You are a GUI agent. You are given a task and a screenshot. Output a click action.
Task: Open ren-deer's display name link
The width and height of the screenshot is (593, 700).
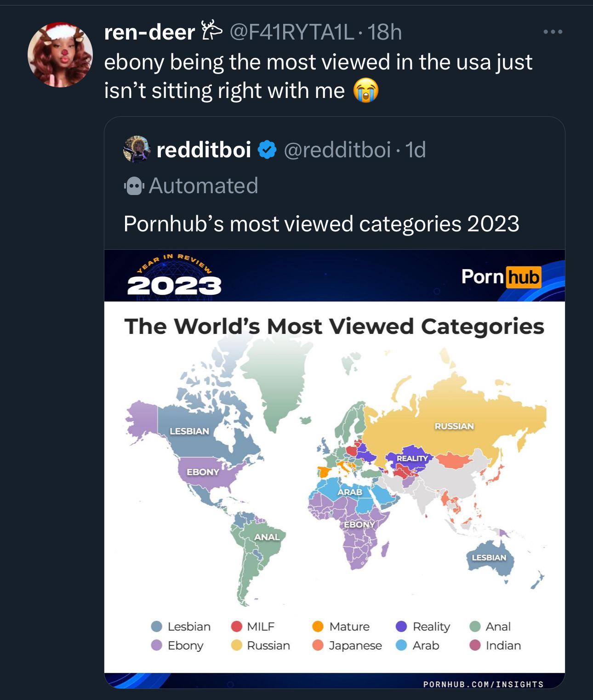tap(149, 32)
